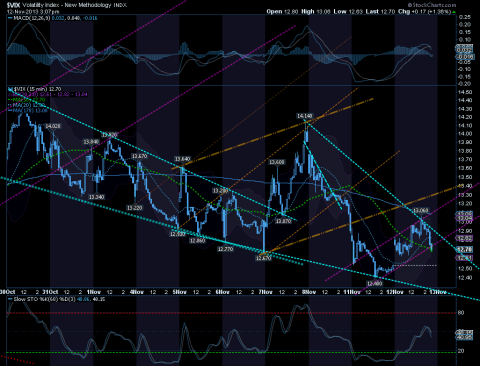Select the MACD(12,26,9) indicator label
The height and width of the screenshot is (366, 480).
point(31,18)
